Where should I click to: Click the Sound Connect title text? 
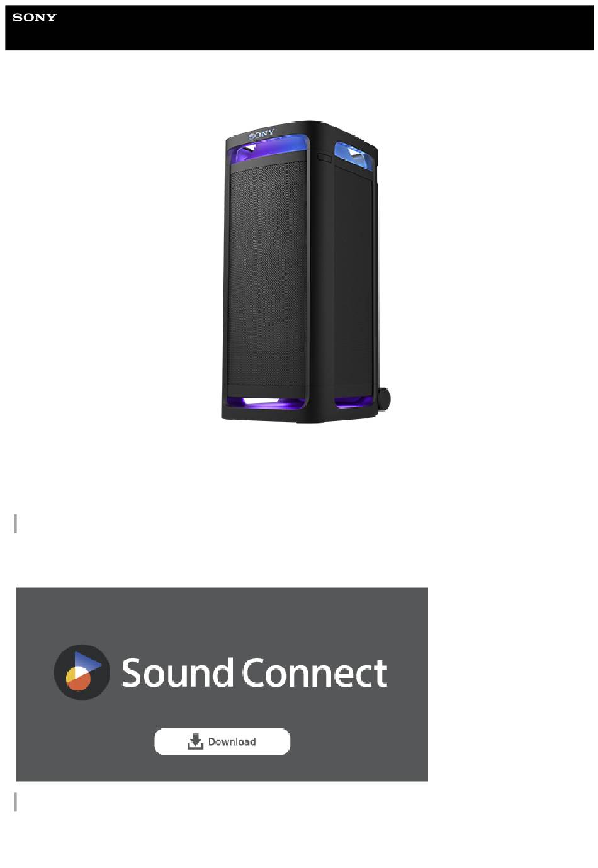point(254,672)
